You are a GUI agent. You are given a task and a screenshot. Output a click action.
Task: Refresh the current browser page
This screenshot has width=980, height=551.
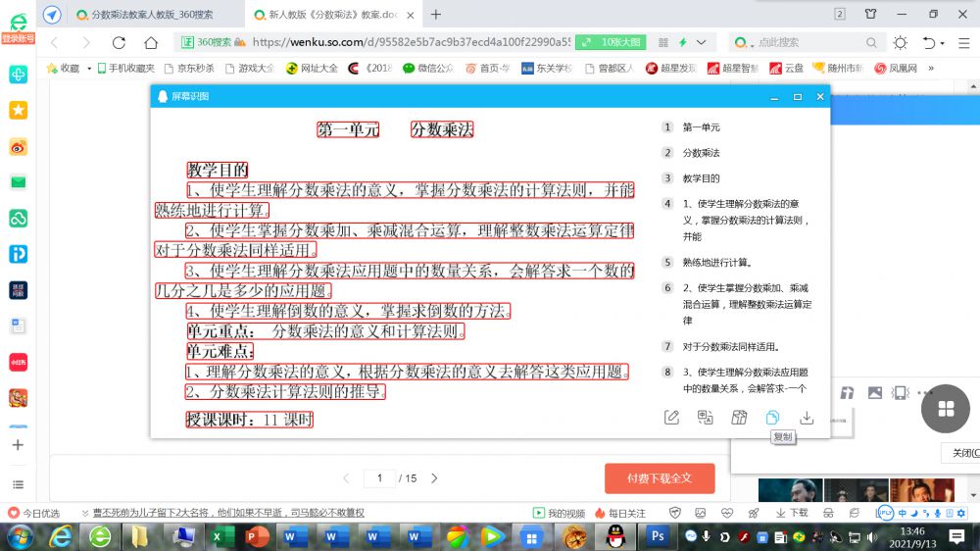[x=119, y=43]
